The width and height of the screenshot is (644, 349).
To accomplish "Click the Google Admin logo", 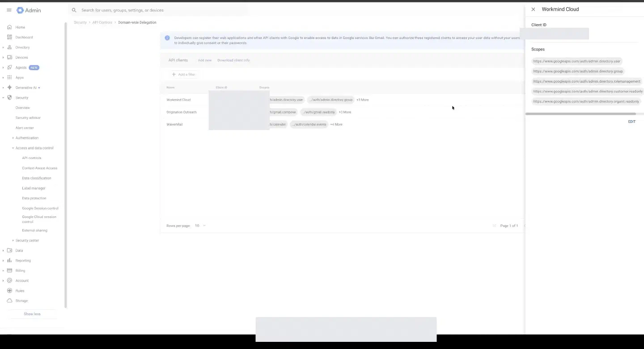I will pyautogui.click(x=29, y=10).
